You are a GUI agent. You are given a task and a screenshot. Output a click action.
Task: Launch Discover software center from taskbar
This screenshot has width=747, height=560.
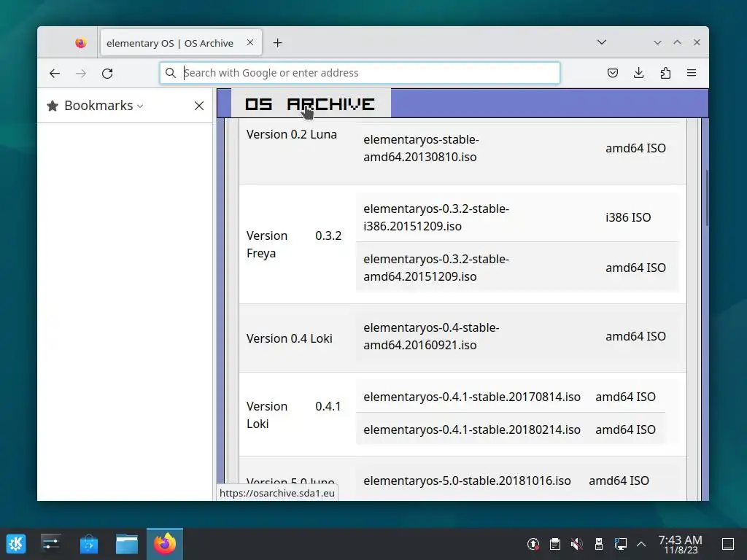pyautogui.click(x=89, y=544)
